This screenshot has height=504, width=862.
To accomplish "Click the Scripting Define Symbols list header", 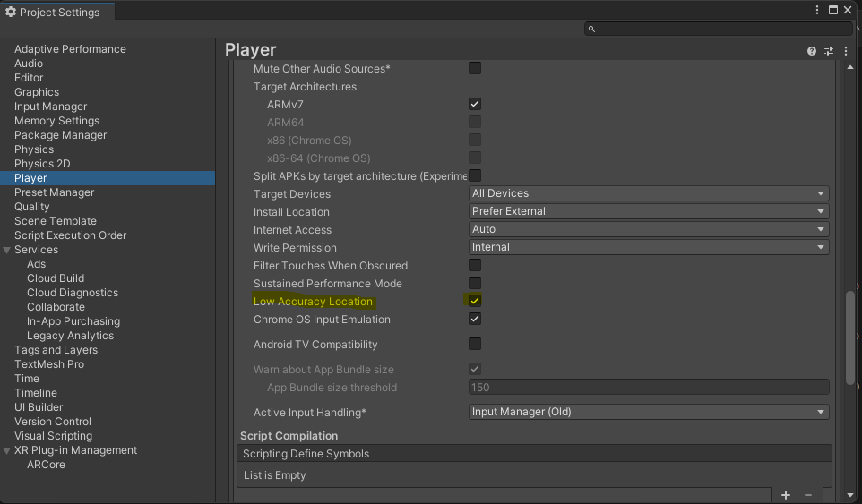I will pos(534,454).
